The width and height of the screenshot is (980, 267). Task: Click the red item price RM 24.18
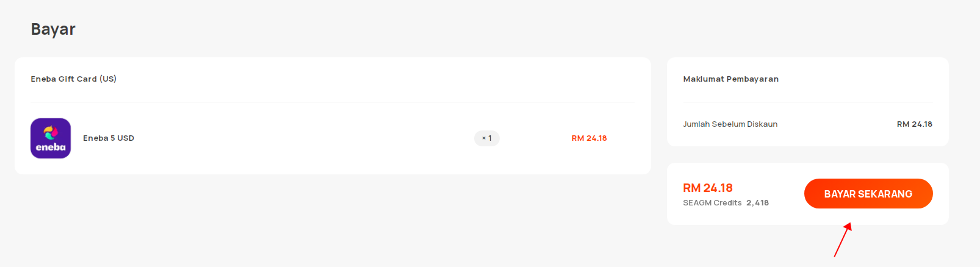589,138
